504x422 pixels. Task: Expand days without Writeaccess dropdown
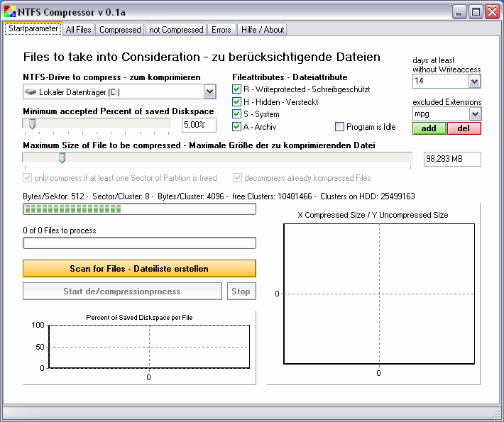[x=475, y=82]
